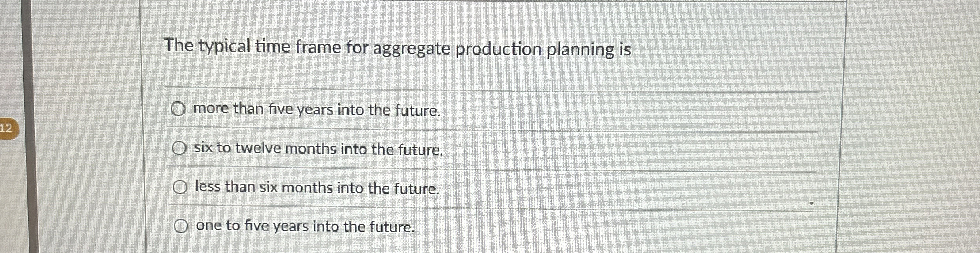
Task: Click the blank area below the last answer
Action: coord(555,245)
